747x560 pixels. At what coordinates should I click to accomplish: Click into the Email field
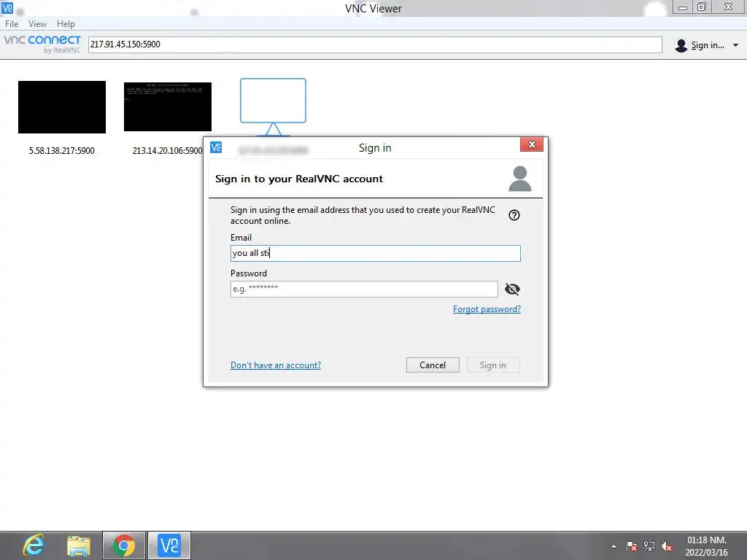pyautogui.click(x=376, y=253)
